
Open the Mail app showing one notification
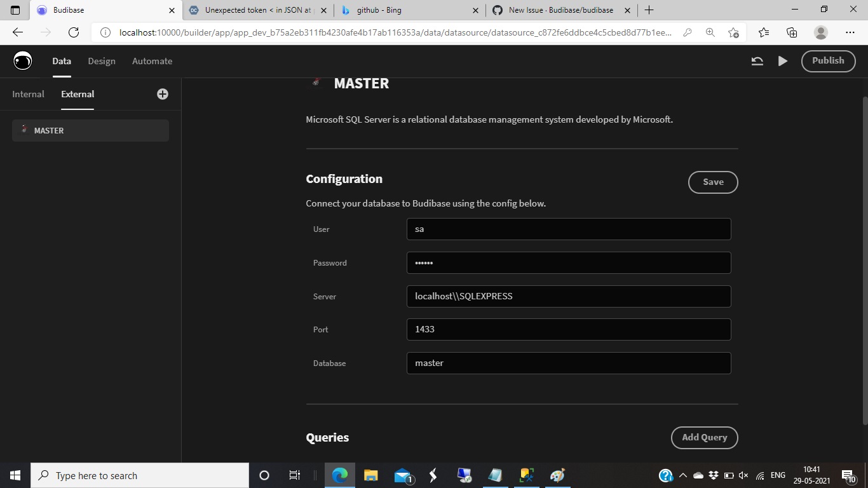click(401, 475)
